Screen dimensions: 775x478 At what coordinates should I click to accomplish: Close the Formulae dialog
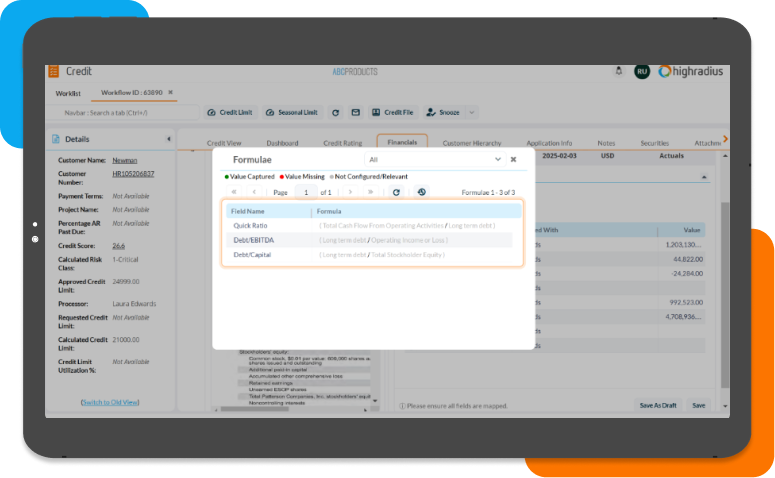coord(513,159)
